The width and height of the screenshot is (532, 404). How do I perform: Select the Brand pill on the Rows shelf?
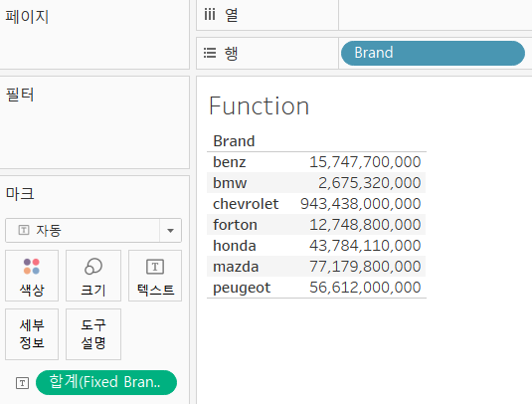click(433, 53)
